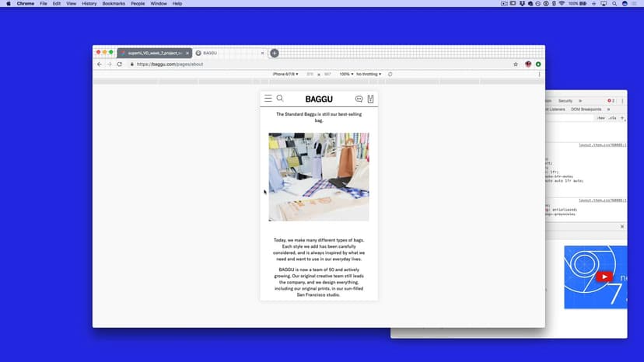Open device toolbar three-dot options menu
The width and height of the screenshot is (644, 362).
coord(539,75)
